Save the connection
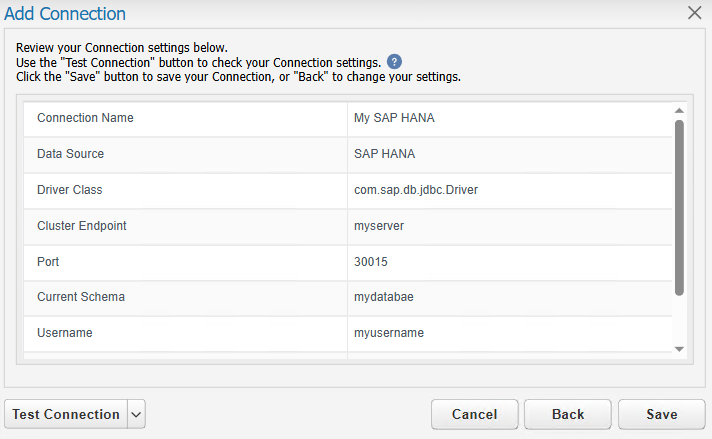The image size is (712, 439). (x=662, y=414)
